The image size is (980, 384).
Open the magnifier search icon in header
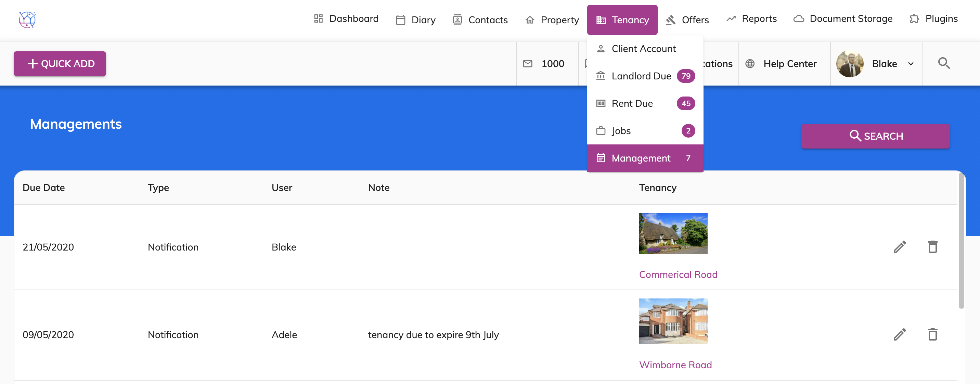click(943, 64)
